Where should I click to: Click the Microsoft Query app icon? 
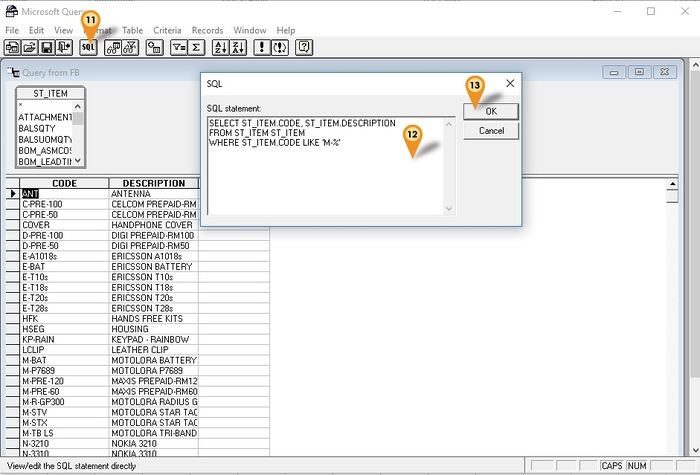click(12, 11)
